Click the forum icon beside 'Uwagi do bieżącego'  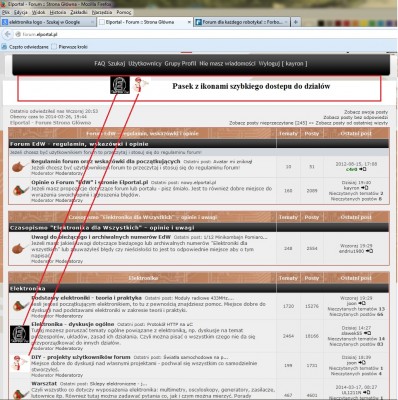pyautogui.click(x=19, y=248)
